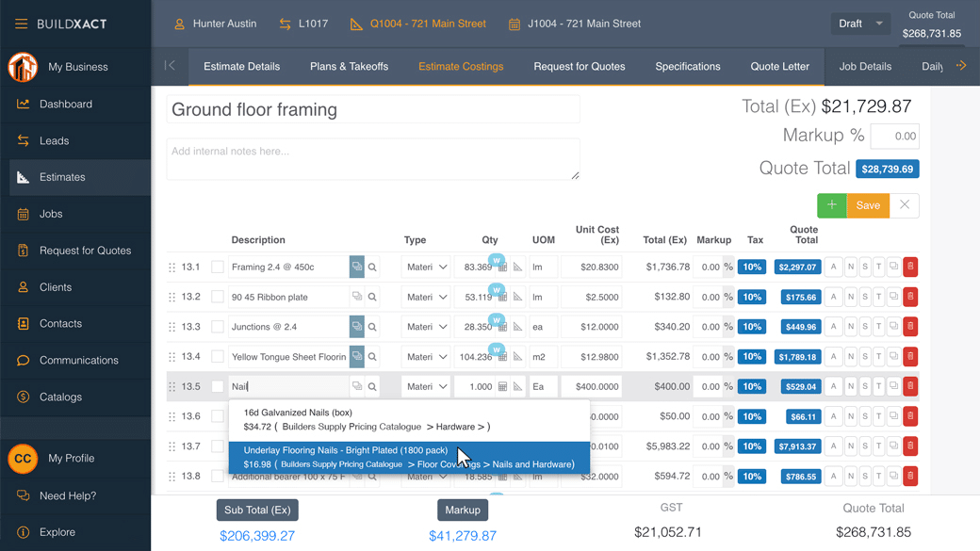Tick the checkbox for row 13.1
The width and height of the screenshot is (980, 551).
click(x=218, y=267)
